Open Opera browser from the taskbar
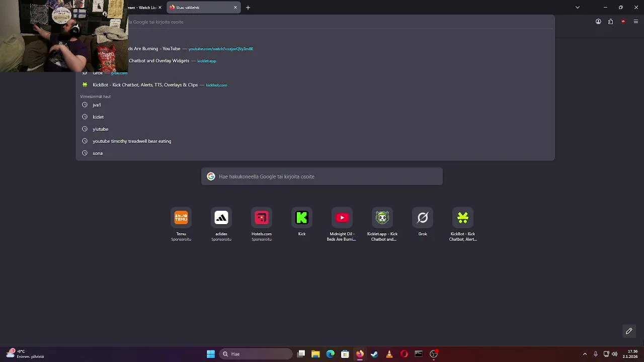 (404, 354)
